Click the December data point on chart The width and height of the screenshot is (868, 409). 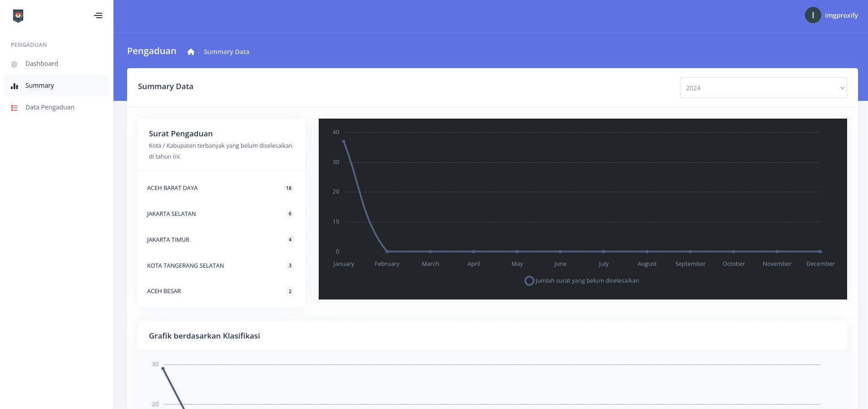click(x=820, y=251)
